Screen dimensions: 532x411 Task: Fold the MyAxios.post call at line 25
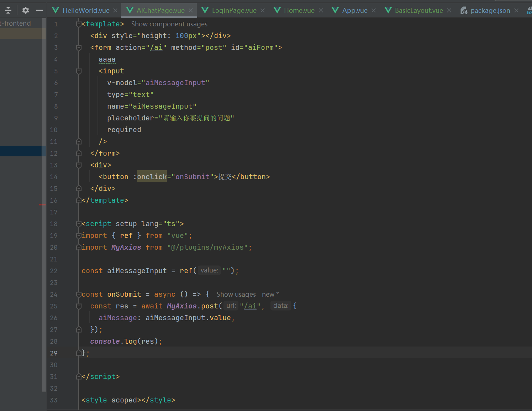[79, 306]
